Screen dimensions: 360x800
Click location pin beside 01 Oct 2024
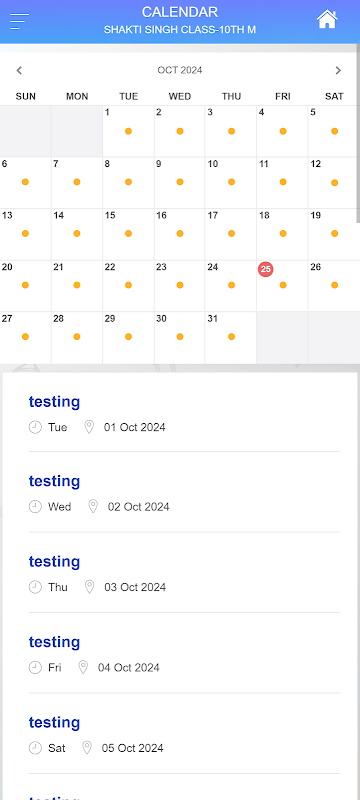point(89,427)
